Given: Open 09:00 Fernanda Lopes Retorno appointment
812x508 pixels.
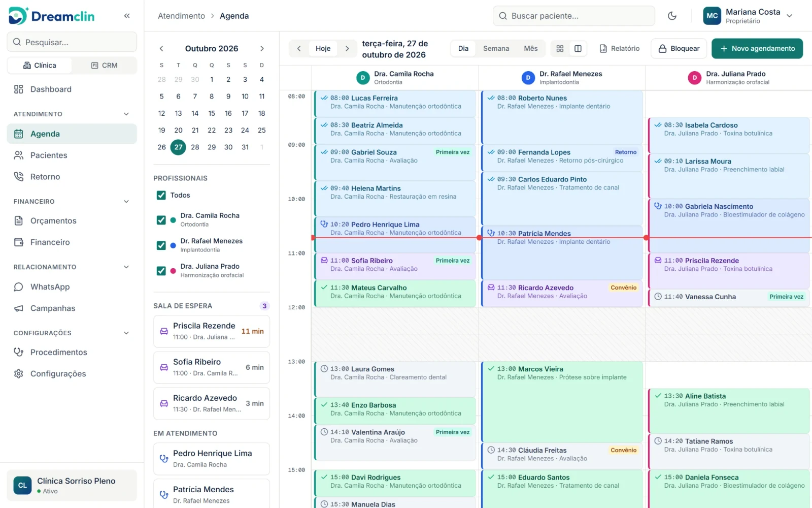Looking at the screenshot, I should coord(562,157).
